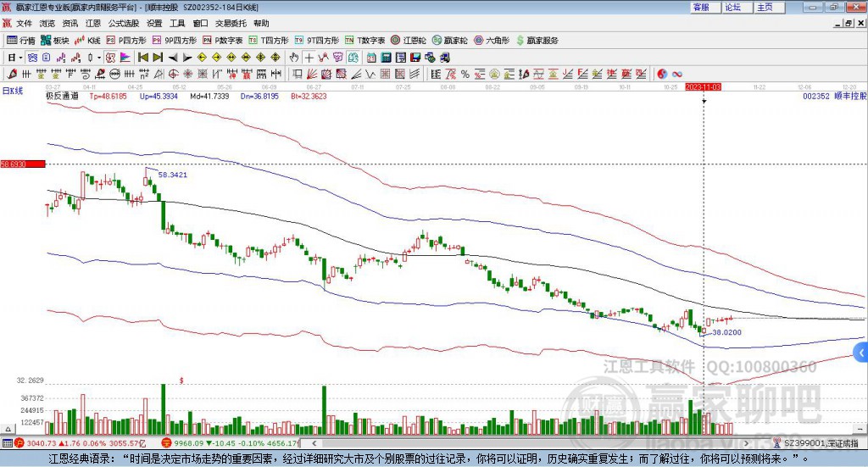The height and width of the screenshot is (467, 868).
Task: Switch to the K线 chart view
Action: coord(87,41)
